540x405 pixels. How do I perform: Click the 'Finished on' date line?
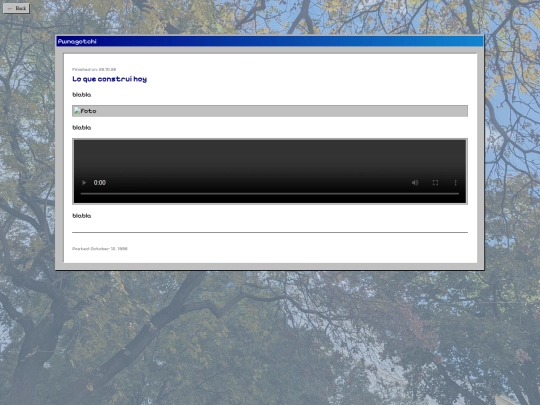tap(94, 69)
